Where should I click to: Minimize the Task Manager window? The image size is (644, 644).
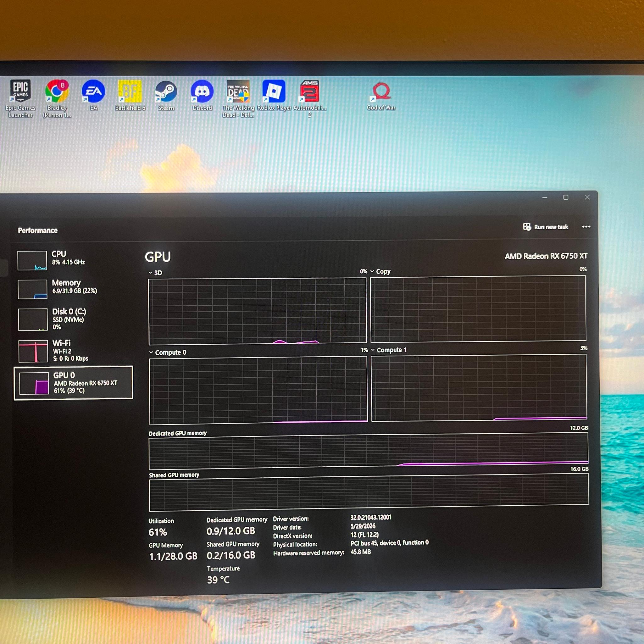point(545,198)
